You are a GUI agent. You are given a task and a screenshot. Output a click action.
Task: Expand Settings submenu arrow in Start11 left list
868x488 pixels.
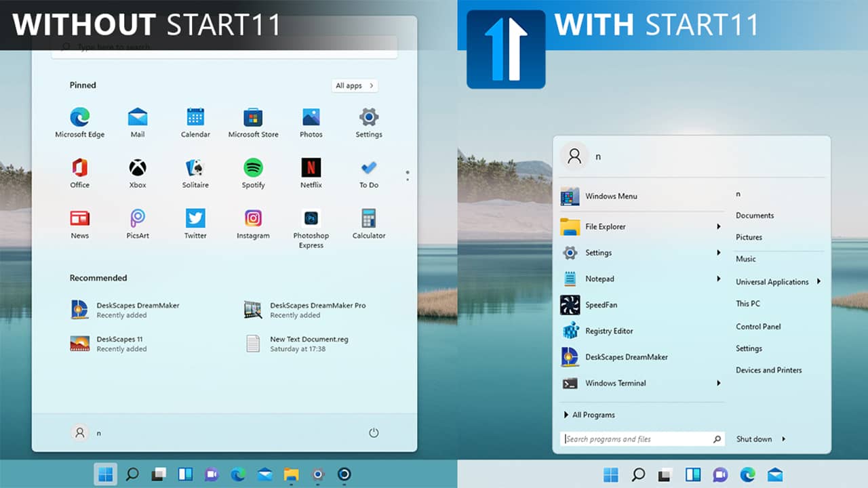[718, 253]
